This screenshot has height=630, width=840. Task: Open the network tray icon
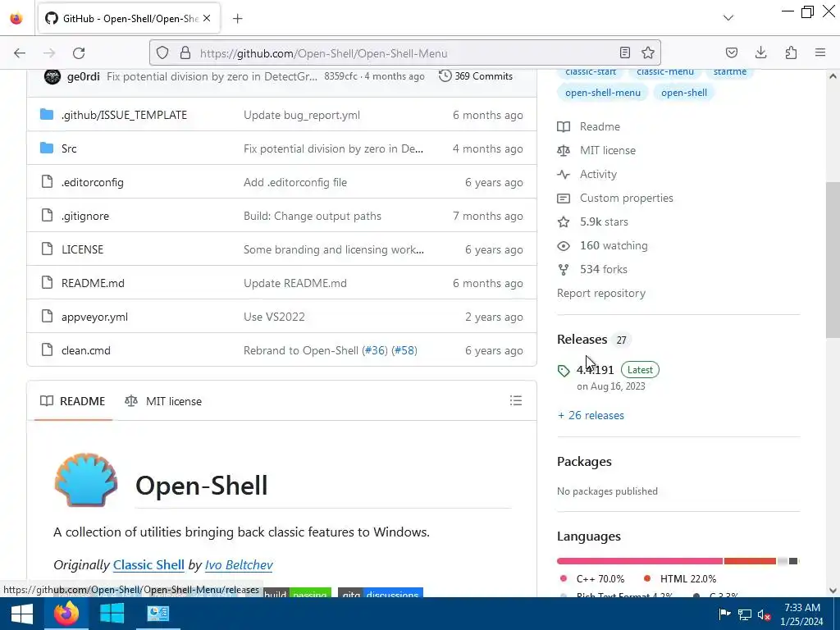(x=745, y=614)
